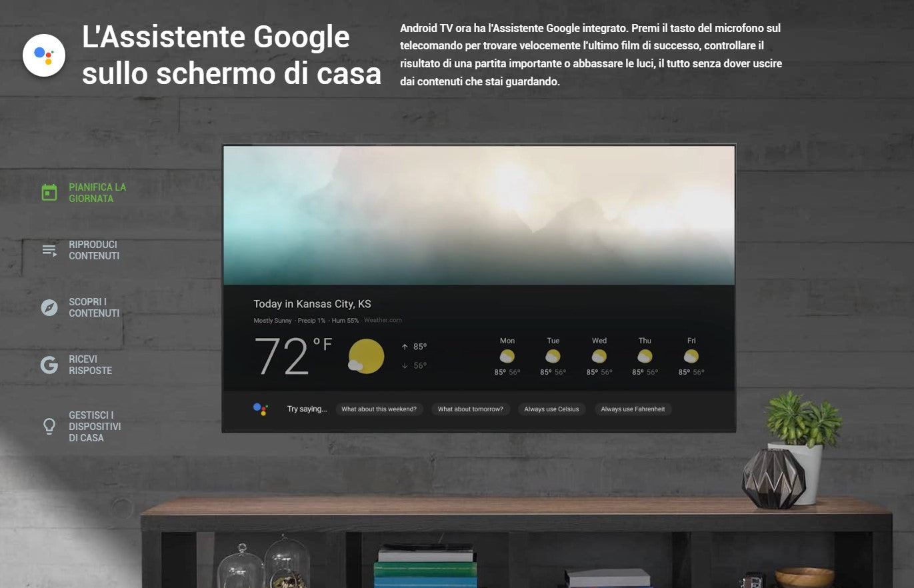Image resolution: width=914 pixels, height=588 pixels.
Task: Show the Ricevi risposte section
Action: [x=90, y=365]
